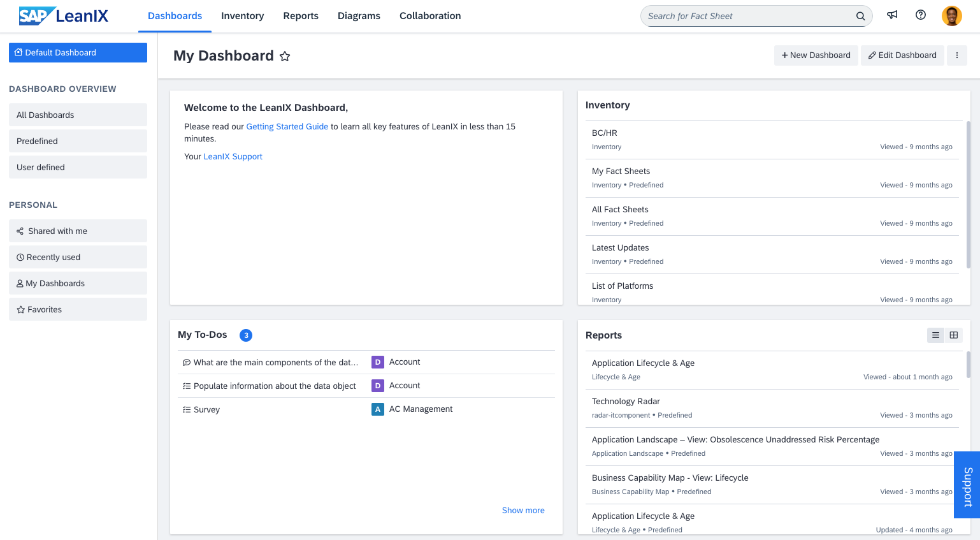Open the Predefined Application Lifecycle & Age report
980x540 pixels.
(772, 520)
